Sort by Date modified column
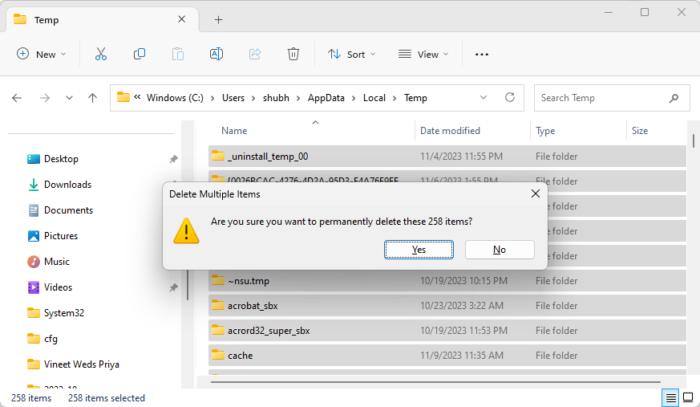The width and height of the screenshot is (700, 407). 450,131
